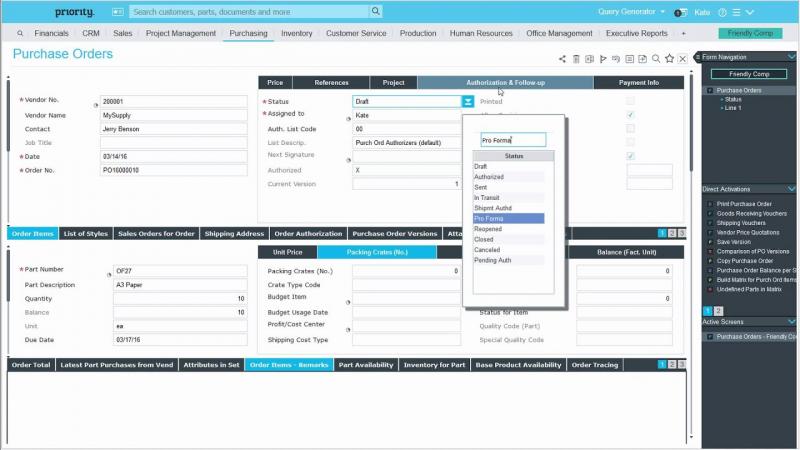Click the icon beside Undefined Parts in Matrix

click(710, 289)
